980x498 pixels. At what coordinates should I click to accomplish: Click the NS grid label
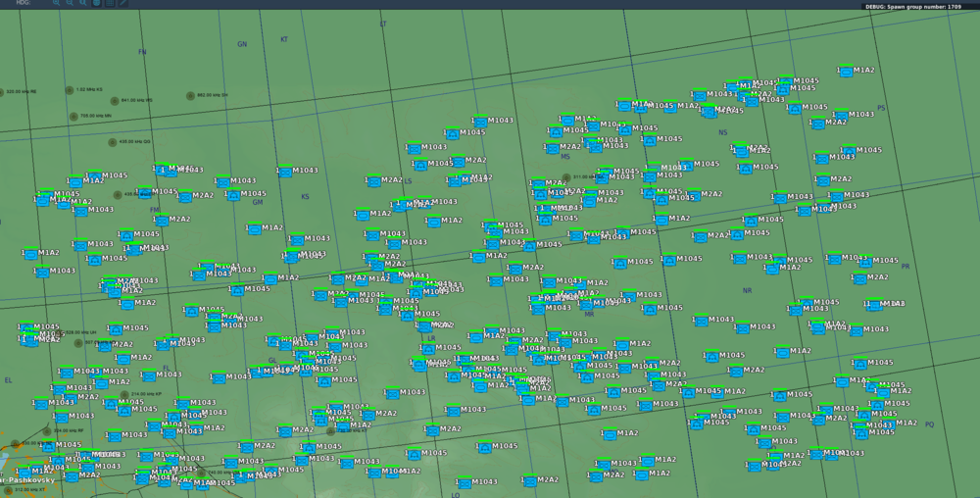pos(723,132)
